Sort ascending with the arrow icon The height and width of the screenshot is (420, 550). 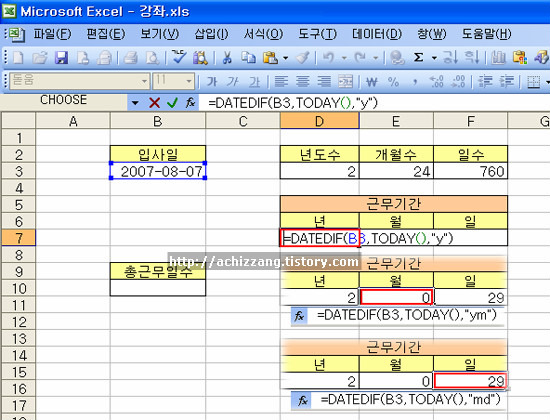(450, 58)
